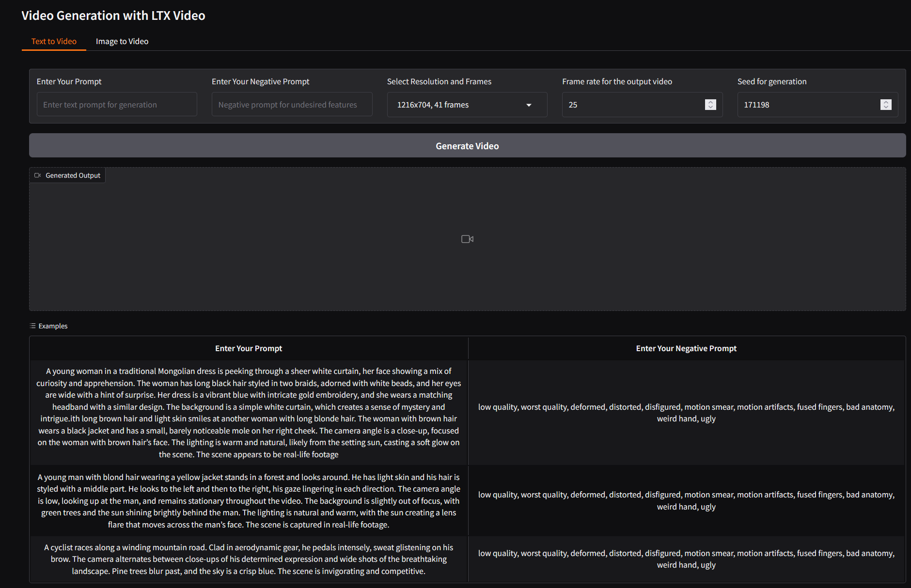Click the video camera icon in output area

coord(467,239)
